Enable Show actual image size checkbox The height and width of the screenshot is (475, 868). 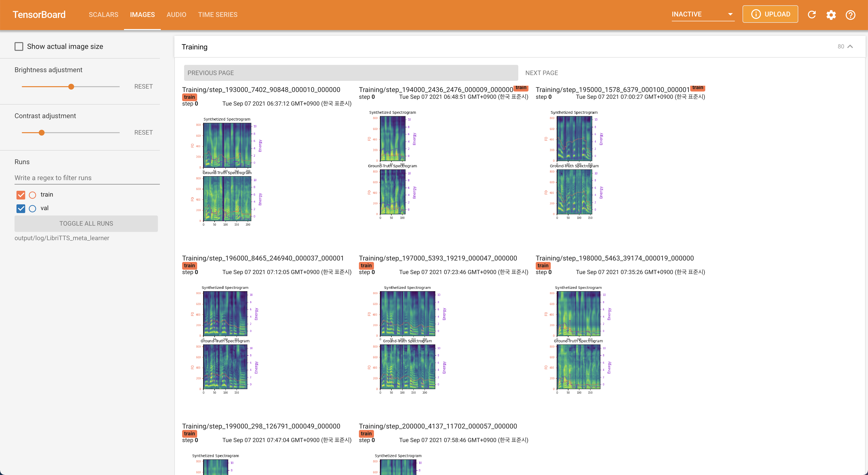click(x=19, y=46)
